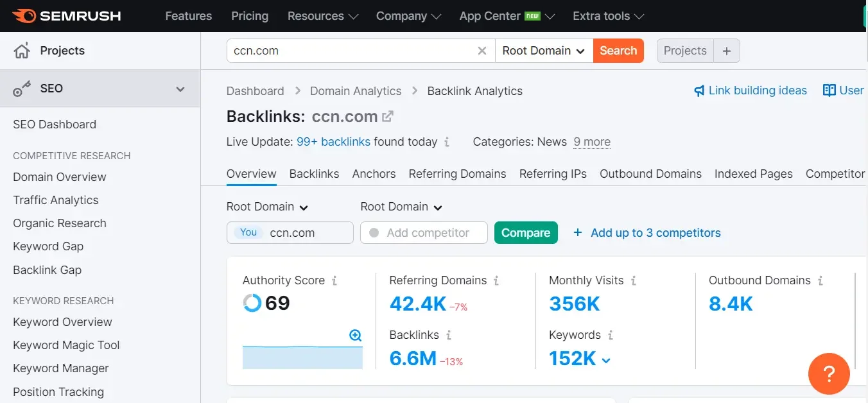This screenshot has height=403, width=868.
Task: Expand the Extra tools menu
Action: pyautogui.click(x=609, y=16)
